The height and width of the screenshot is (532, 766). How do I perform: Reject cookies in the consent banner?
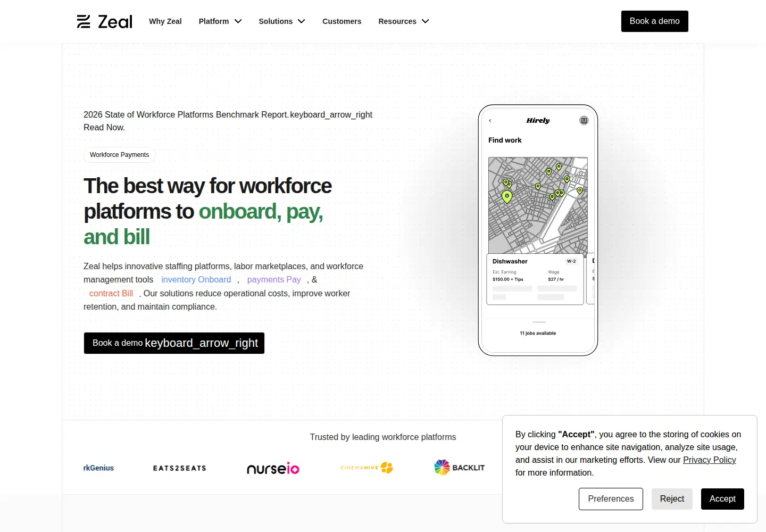click(x=672, y=499)
